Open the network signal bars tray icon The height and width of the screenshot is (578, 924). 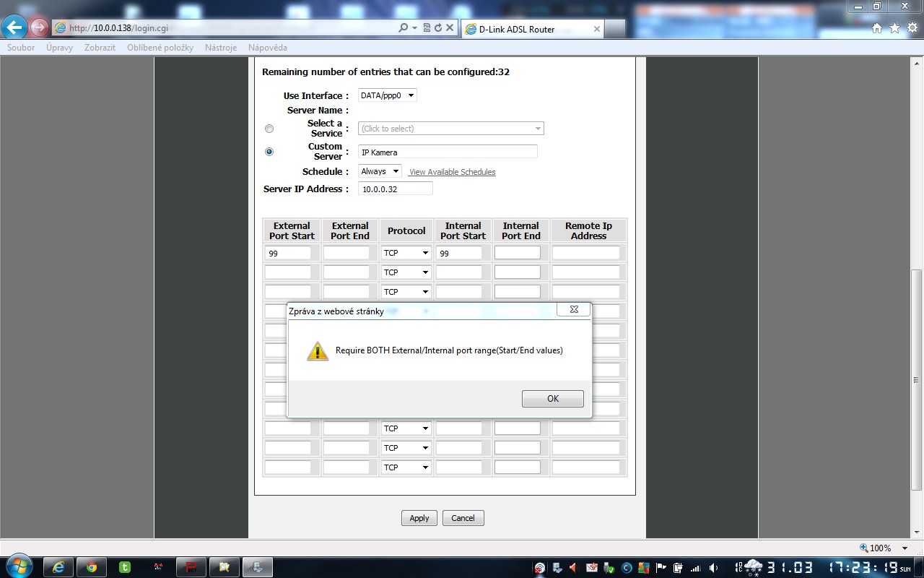(696, 567)
